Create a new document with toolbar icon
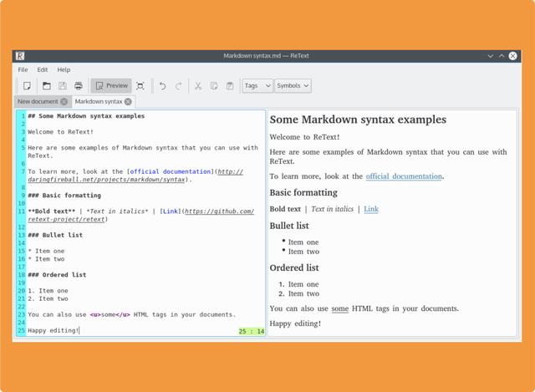The height and width of the screenshot is (392, 535). [27, 85]
